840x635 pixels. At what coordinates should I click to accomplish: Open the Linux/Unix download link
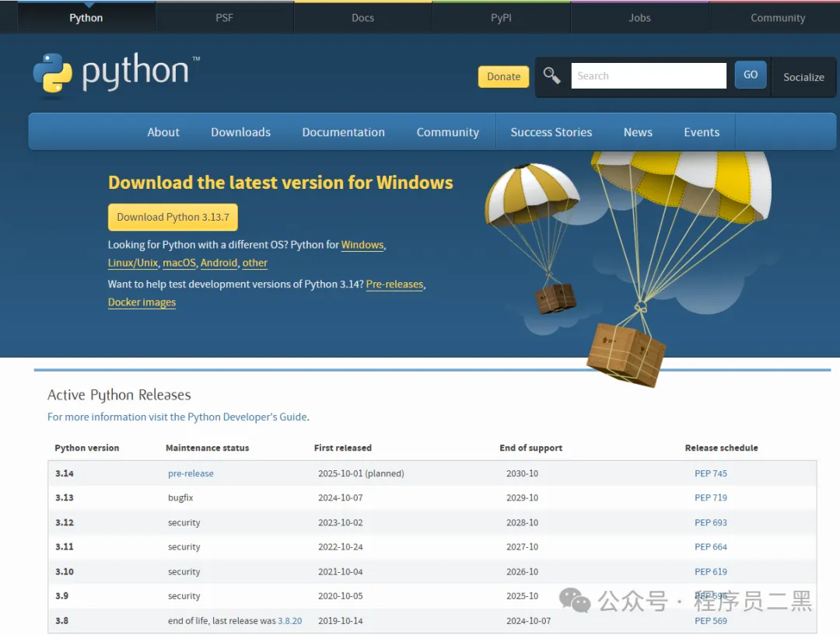click(133, 263)
